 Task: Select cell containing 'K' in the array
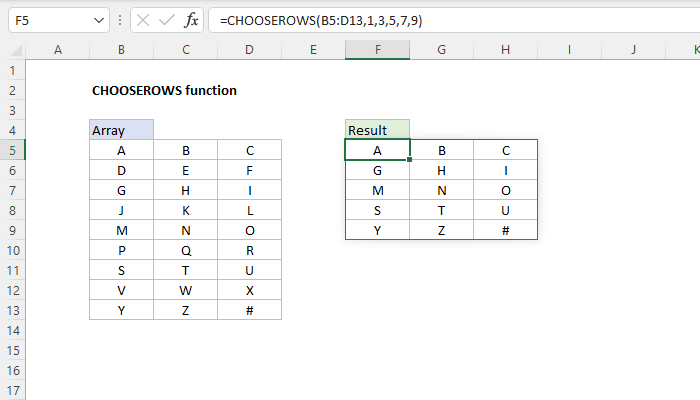tap(186, 210)
